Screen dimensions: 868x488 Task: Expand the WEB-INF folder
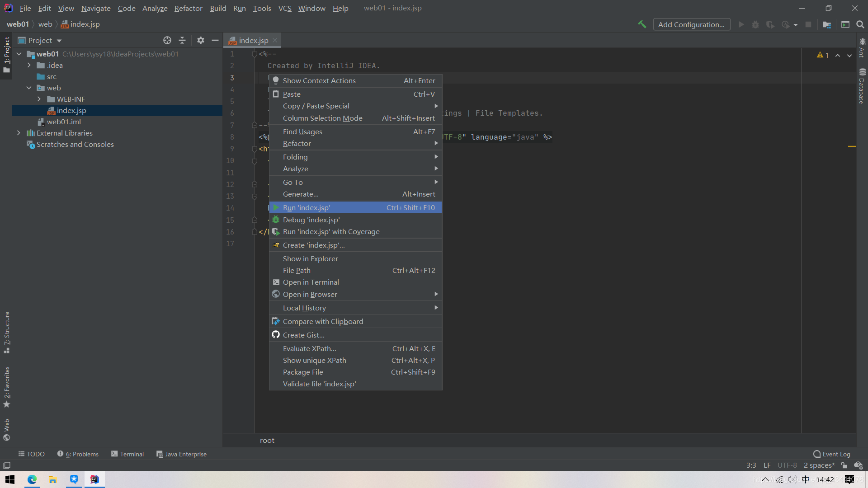click(x=39, y=99)
